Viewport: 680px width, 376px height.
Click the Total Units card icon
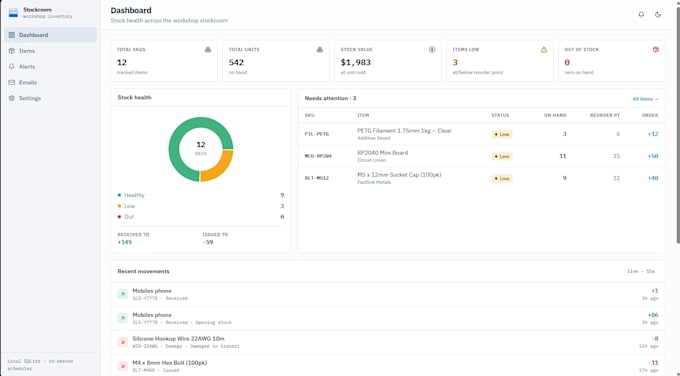click(320, 50)
